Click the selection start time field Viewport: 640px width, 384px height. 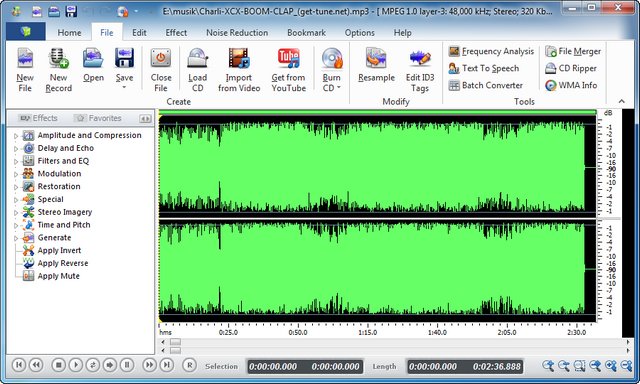pyautogui.click(x=273, y=366)
